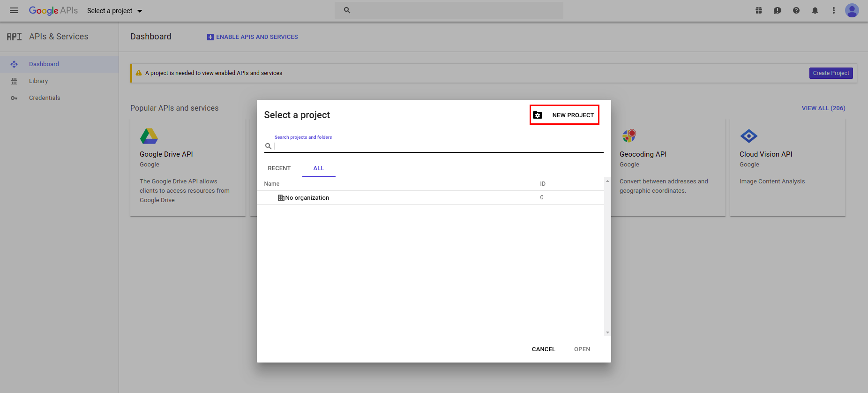Viewport: 868px width, 393px height.
Task: Open the hamburger navigation menu
Action: click(x=14, y=10)
